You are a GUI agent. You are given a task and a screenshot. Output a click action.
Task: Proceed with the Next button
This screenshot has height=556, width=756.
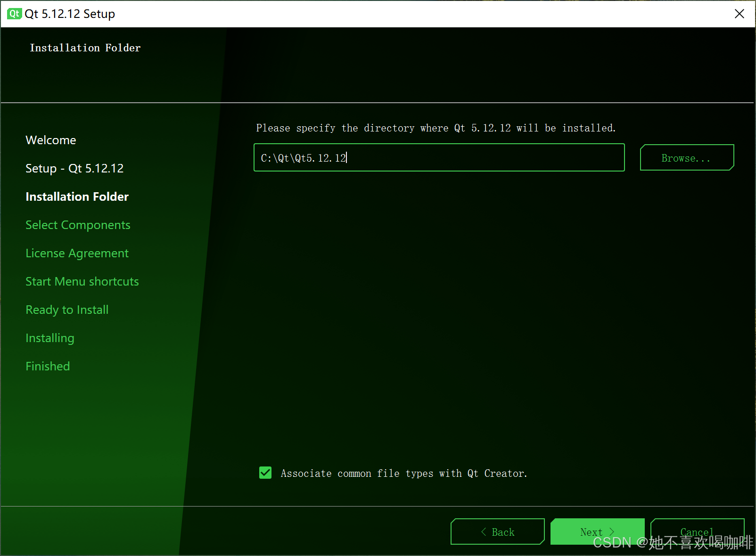[x=597, y=531]
